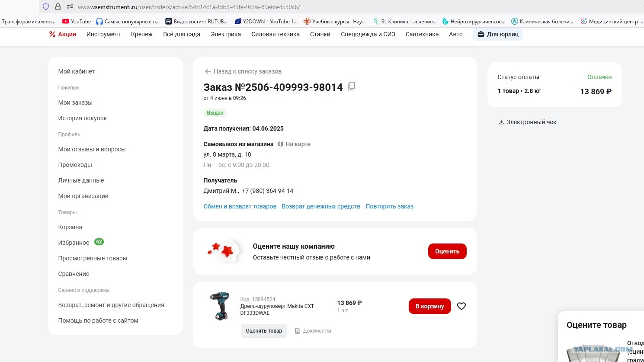
Task: Open Корзина in sidebar
Action: click(x=70, y=227)
